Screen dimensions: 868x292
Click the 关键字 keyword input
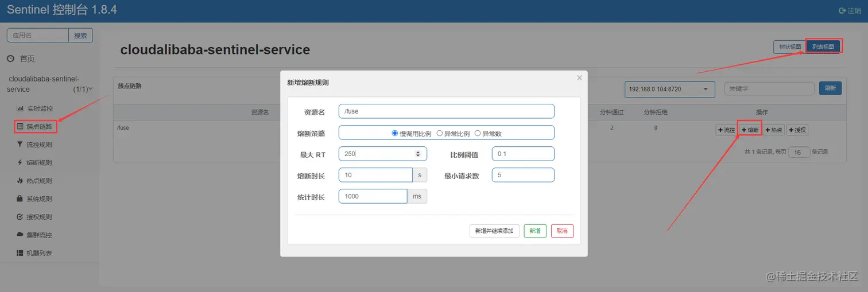(x=769, y=89)
